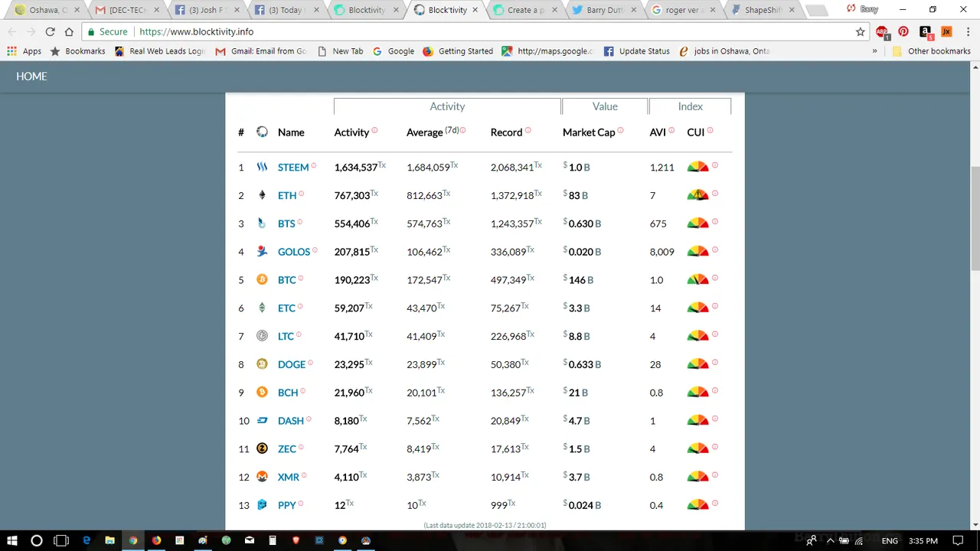Click the DOGE coin icon
This screenshot has height=551, width=980.
point(262,364)
